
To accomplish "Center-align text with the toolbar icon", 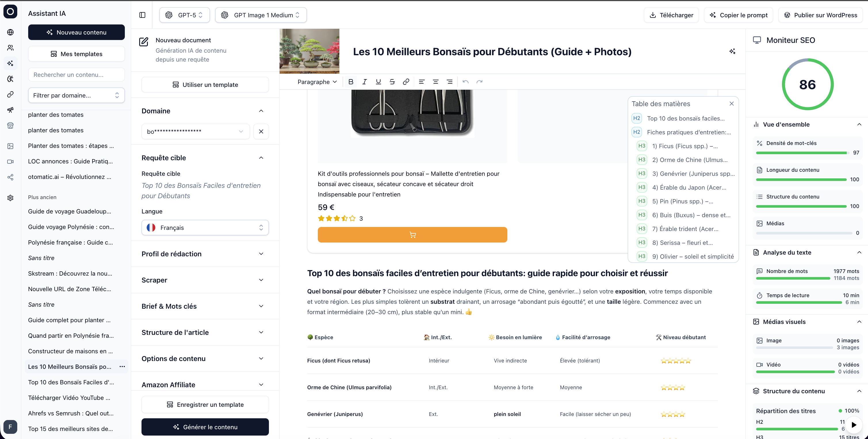I will [x=435, y=81].
